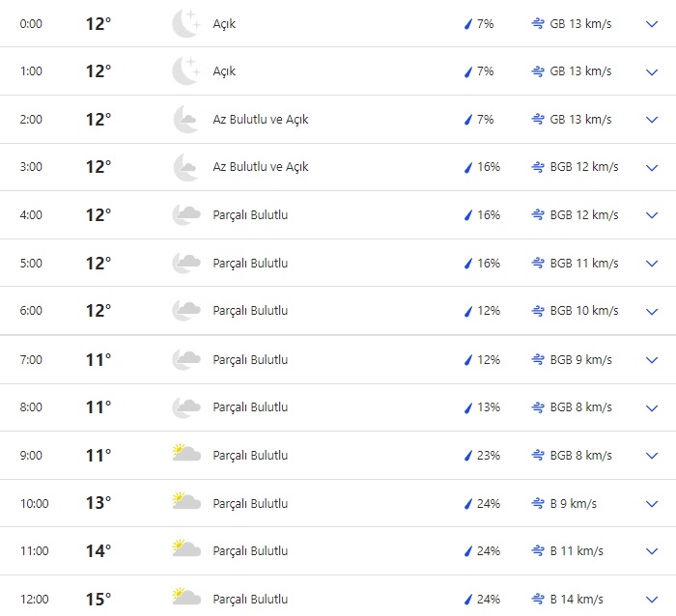Click the sun-cloud icon in 12:00 row
The width and height of the screenshot is (676, 616).
coord(185,599)
